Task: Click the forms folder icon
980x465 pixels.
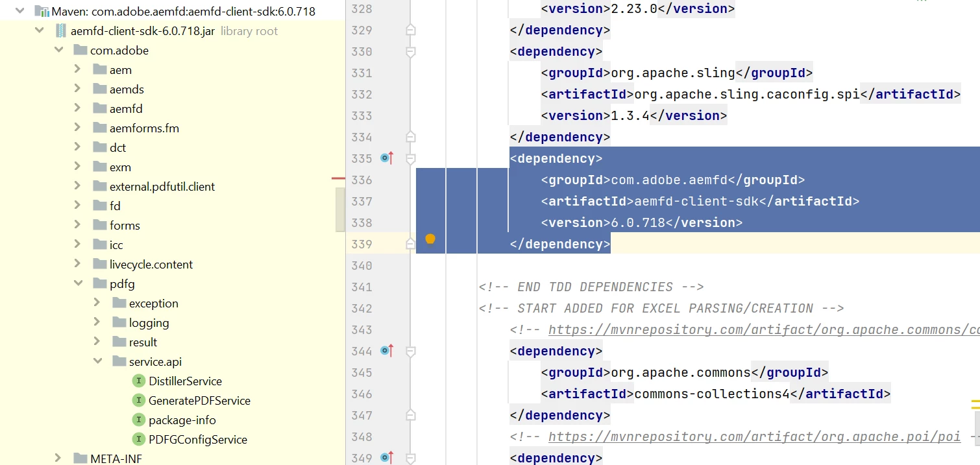Action: click(99, 225)
